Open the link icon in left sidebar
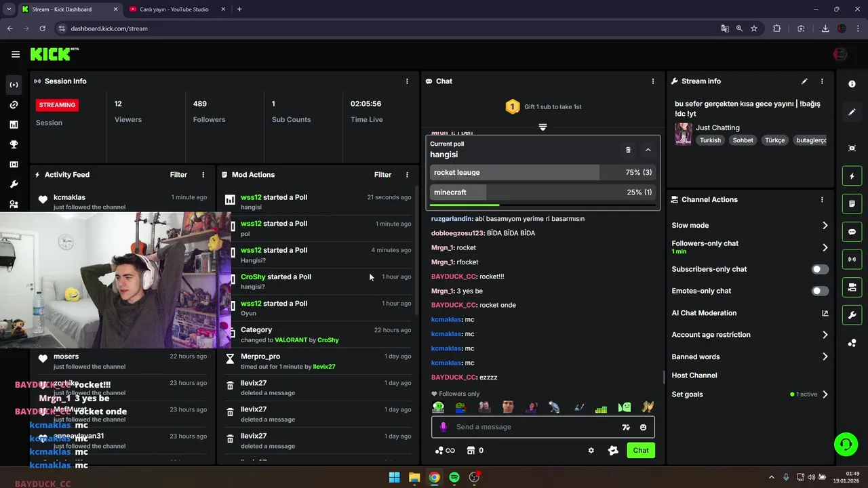Screen dimensions: 868x488 pos(14,105)
